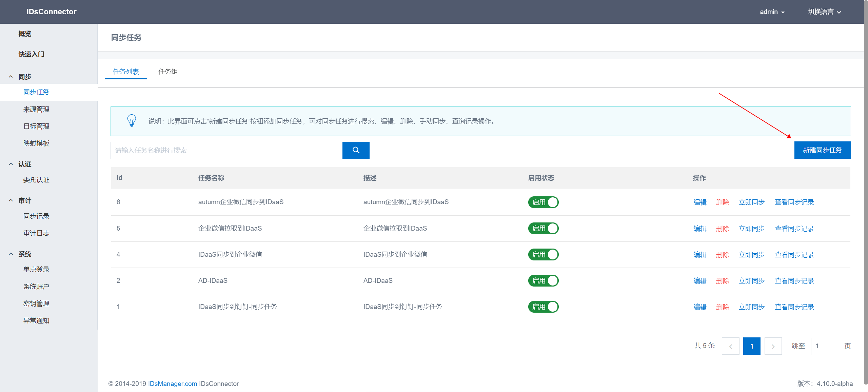The height and width of the screenshot is (392, 868).
Task: Open 目标管理 in the sidebar
Action: [36, 126]
